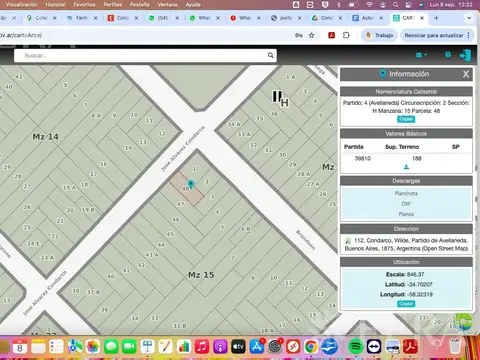Open the tab search chevron dropdown

point(469,18)
